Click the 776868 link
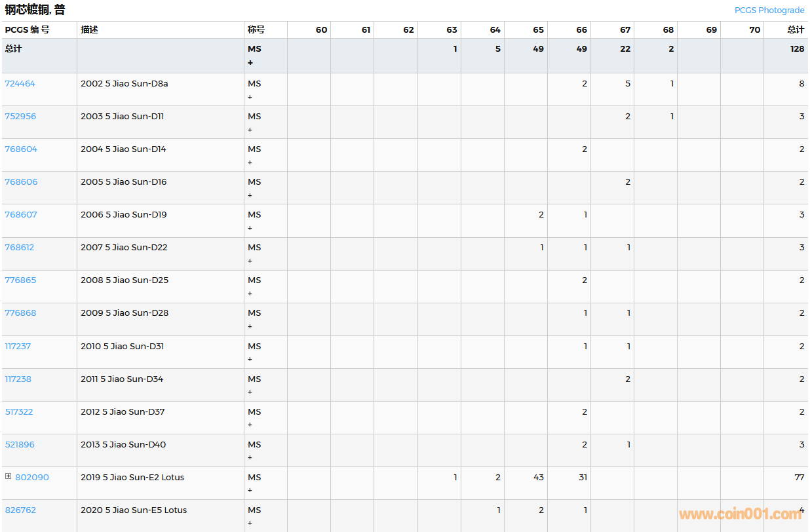Viewport: 810px width, 532px height. 20,313
